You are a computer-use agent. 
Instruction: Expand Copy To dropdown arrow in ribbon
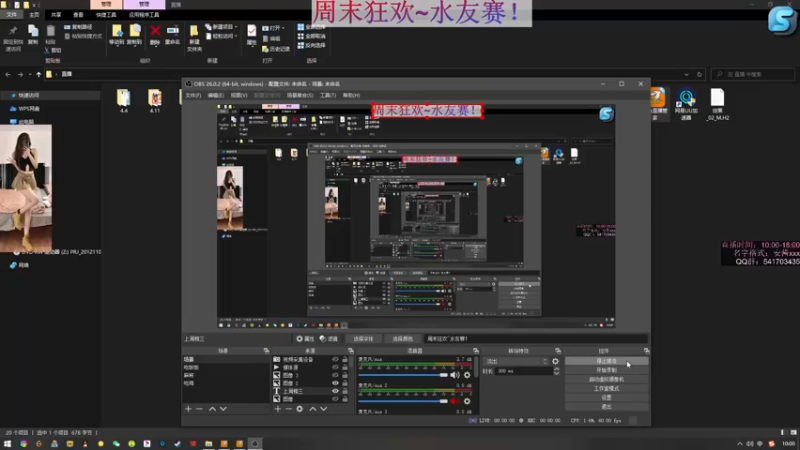tap(135, 45)
